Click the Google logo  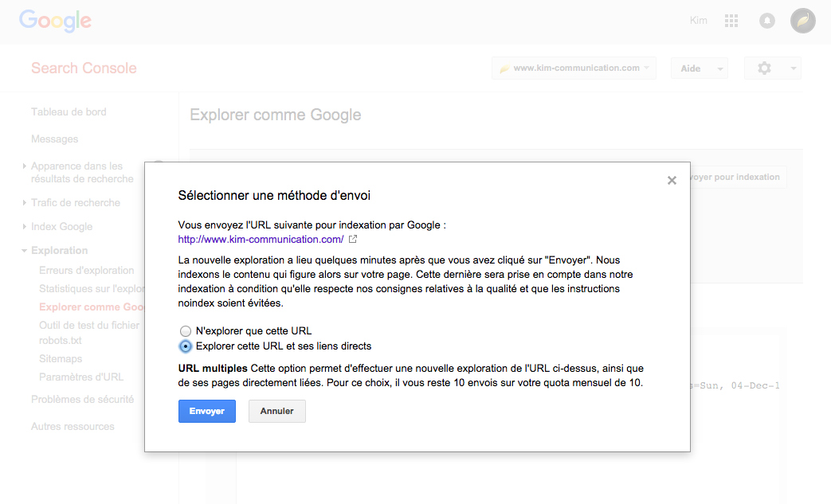(55, 21)
